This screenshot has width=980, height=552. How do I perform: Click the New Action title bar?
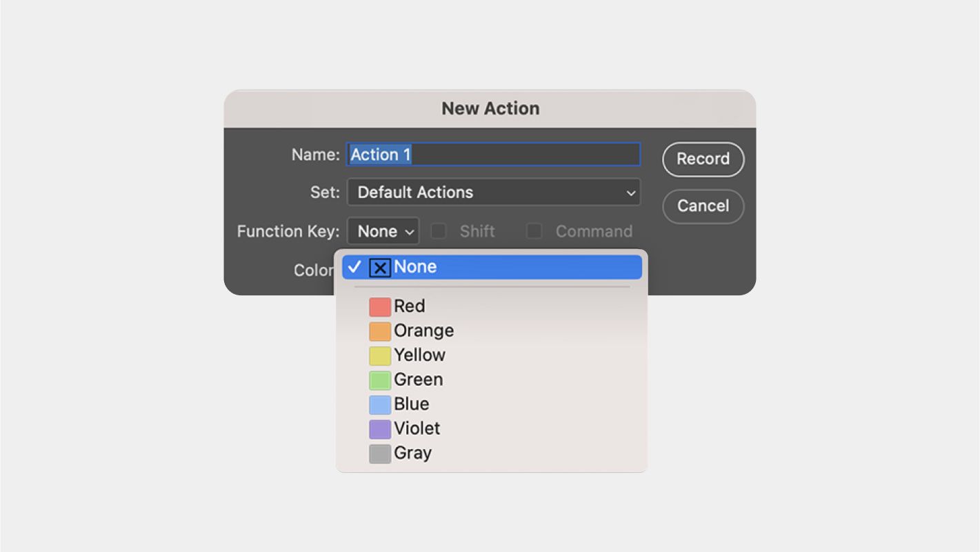tap(490, 108)
